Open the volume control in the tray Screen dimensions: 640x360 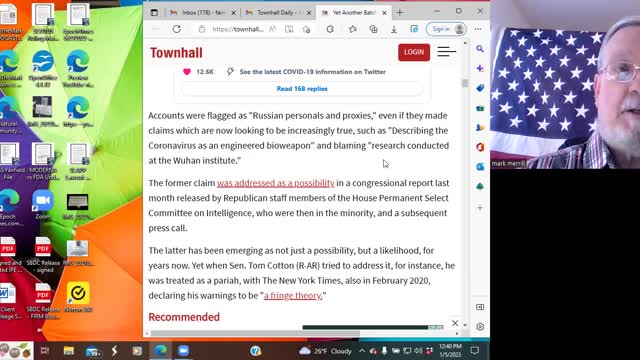coord(418,351)
